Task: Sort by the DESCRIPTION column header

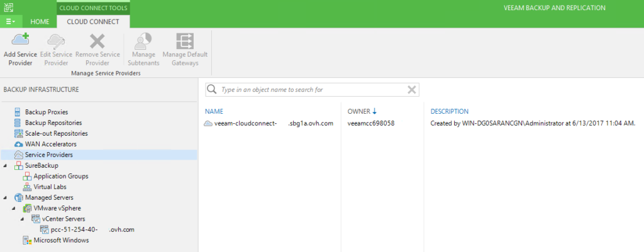Action: click(x=449, y=111)
